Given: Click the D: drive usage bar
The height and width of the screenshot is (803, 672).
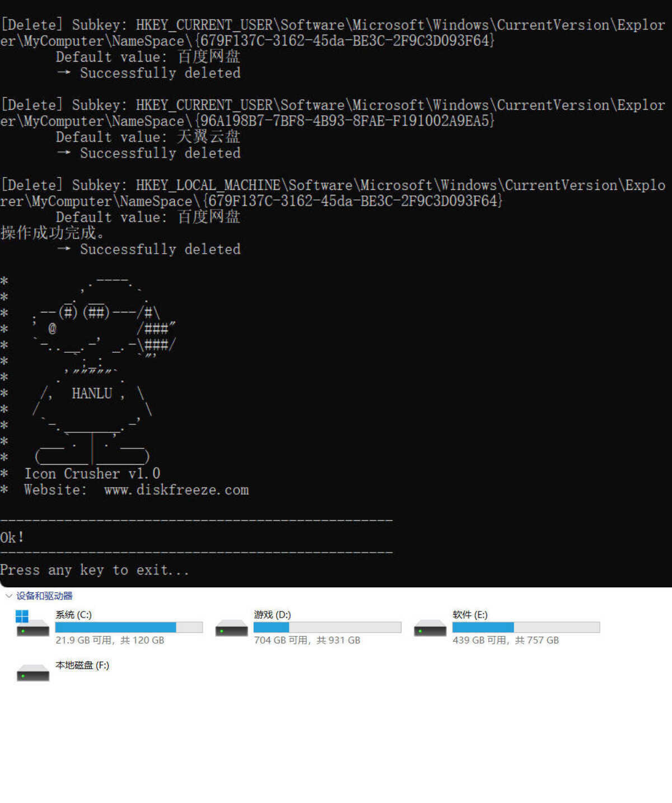Looking at the screenshot, I should pos(327,627).
